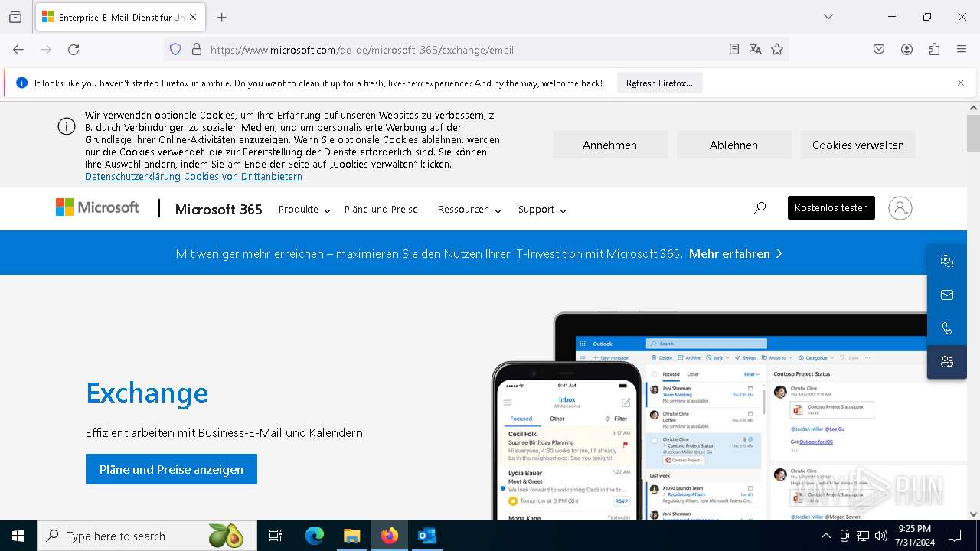Open network status tray icon
Screen dimensions: 980x551
coord(863,536)
